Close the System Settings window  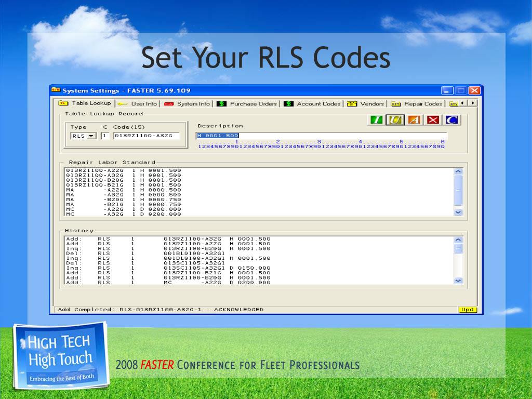pyautogui.click(x=474, y=90)
